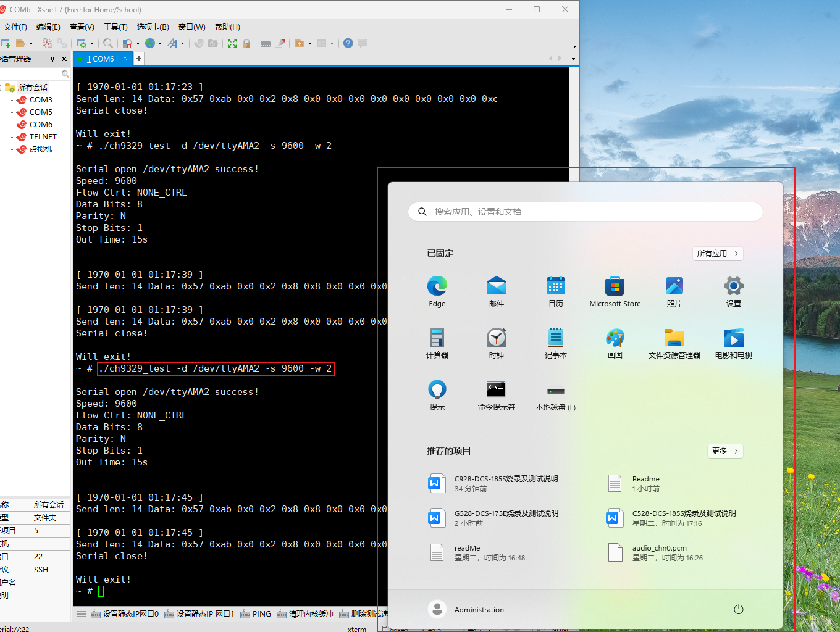
Task: Open Edge from the Start menu
Action: click(x=437, y=292)
